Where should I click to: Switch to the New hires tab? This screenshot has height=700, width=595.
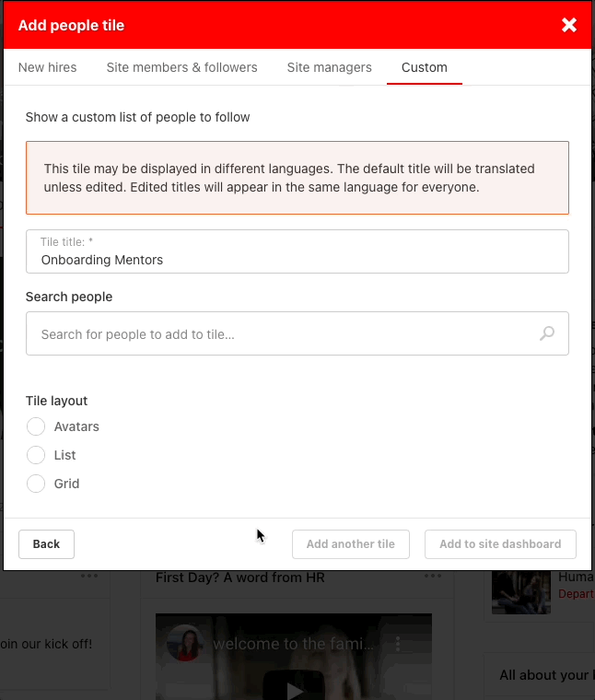(48, 67)
